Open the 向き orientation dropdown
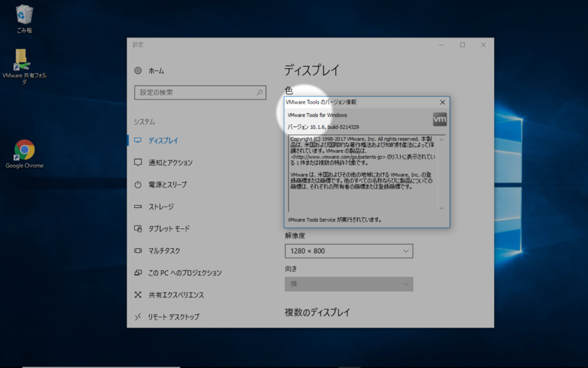This screenshot has height=368, width=588. pyautogui.click(x=348, y=284)
